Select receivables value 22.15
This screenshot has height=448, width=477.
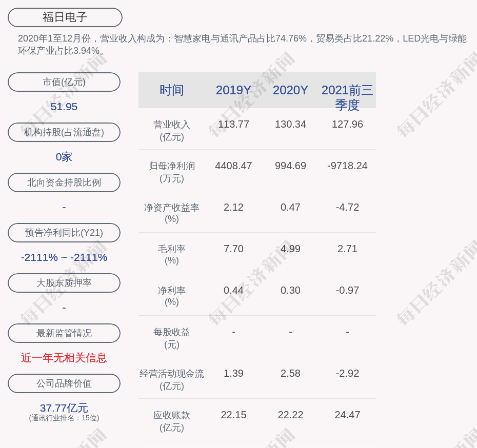tap(233, 415)
